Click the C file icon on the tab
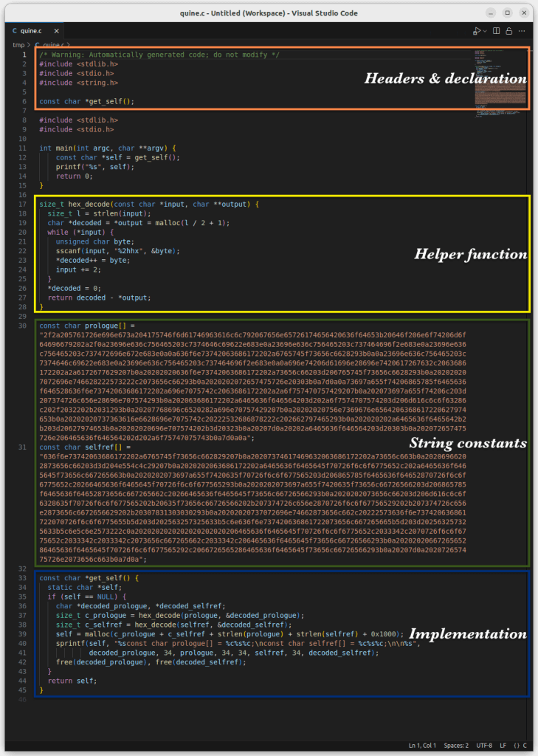The image size is (538, 756). (16, 31)
